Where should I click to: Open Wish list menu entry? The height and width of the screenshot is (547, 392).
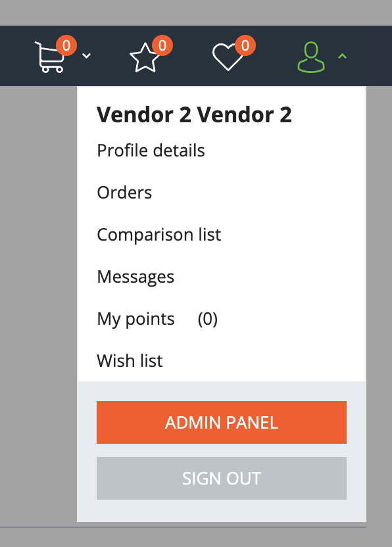tap(130, 361)
